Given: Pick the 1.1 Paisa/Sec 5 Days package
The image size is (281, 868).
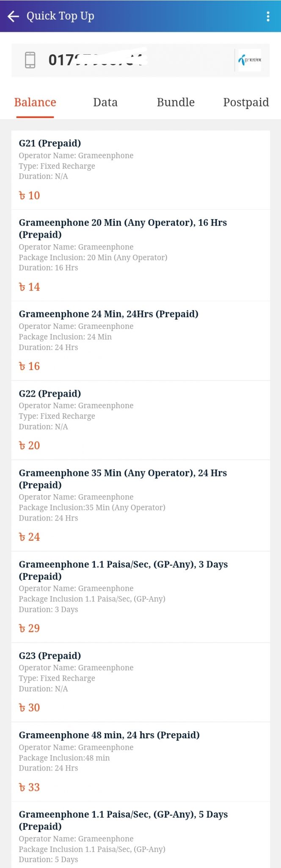Looking at the screenshot, I should pos(140,835).
